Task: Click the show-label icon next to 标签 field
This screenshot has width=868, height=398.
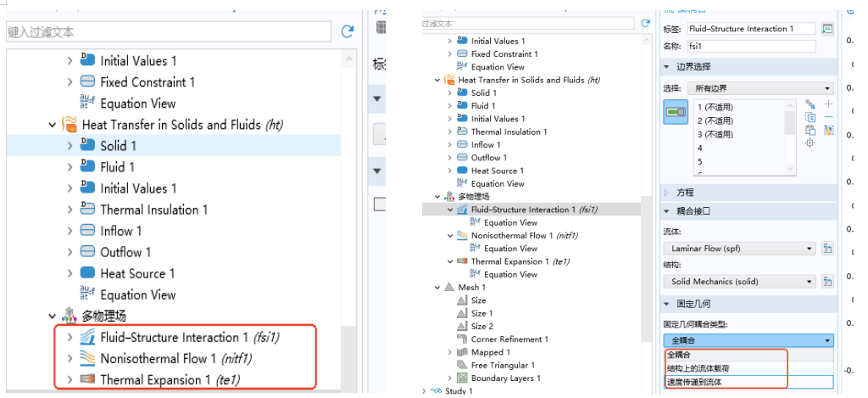Action: tap(827, 29)
